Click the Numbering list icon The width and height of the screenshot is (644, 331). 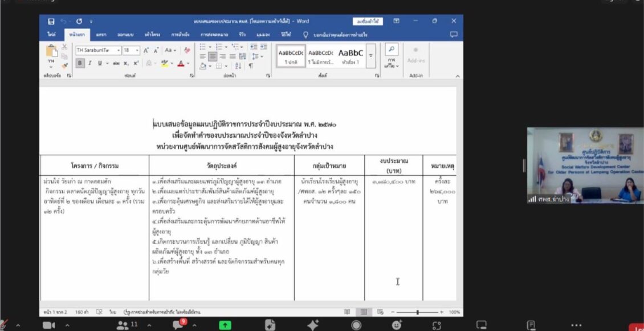(x=218, y=47)
